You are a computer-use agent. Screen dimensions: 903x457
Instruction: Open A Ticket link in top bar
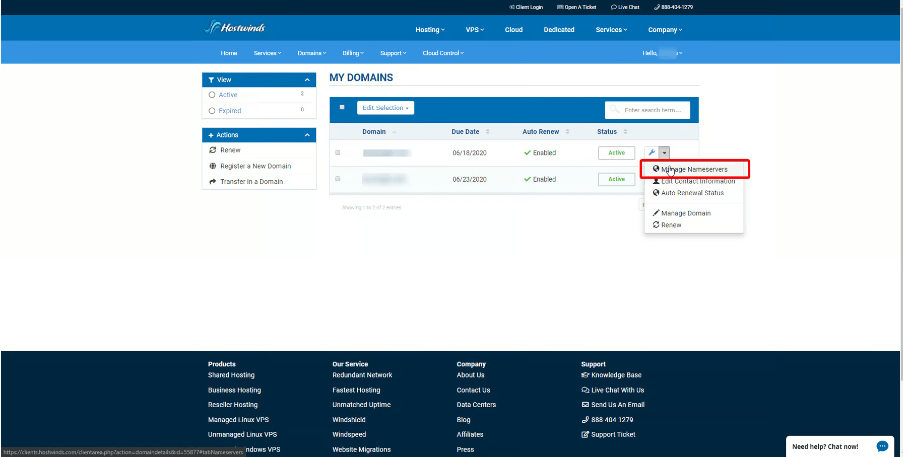(576, 7)
